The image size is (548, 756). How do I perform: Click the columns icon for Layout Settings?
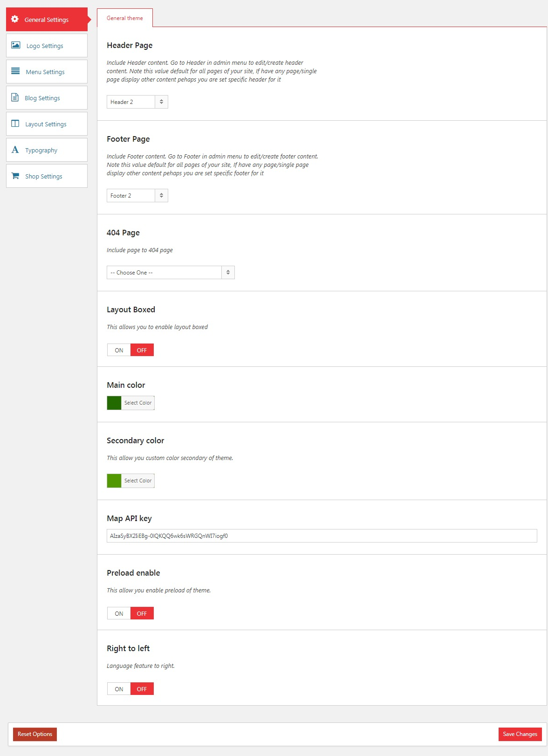click(x=15, y=124)
